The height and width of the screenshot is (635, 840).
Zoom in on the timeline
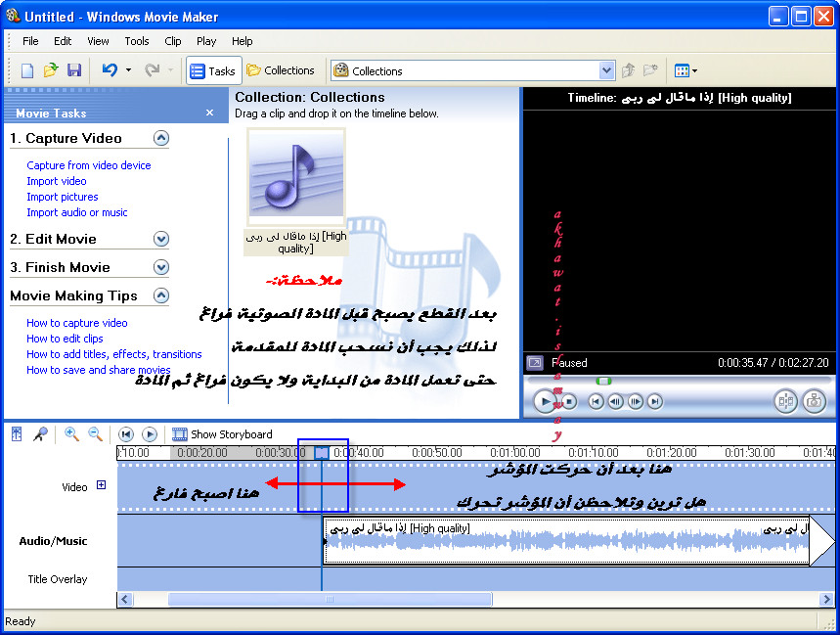click(x=71, y=434)
